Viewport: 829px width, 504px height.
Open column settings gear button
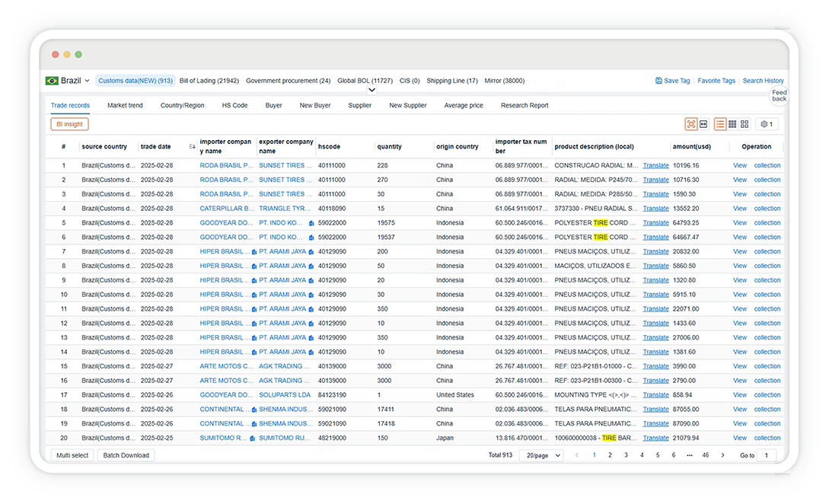[x=767, y=124]
